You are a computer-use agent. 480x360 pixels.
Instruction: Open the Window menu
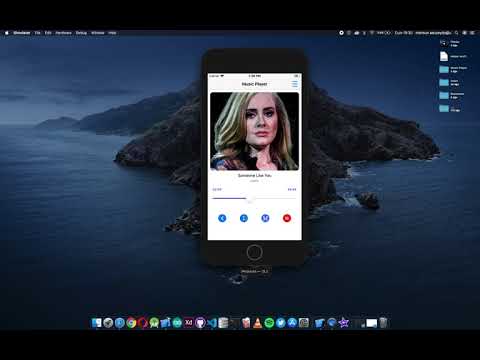(98, 33)
